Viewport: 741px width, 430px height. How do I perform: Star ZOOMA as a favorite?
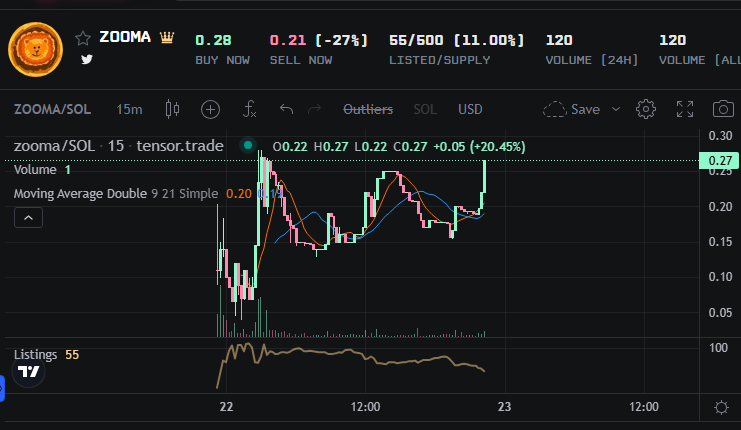pyautogui.click(x=83, y=38)
